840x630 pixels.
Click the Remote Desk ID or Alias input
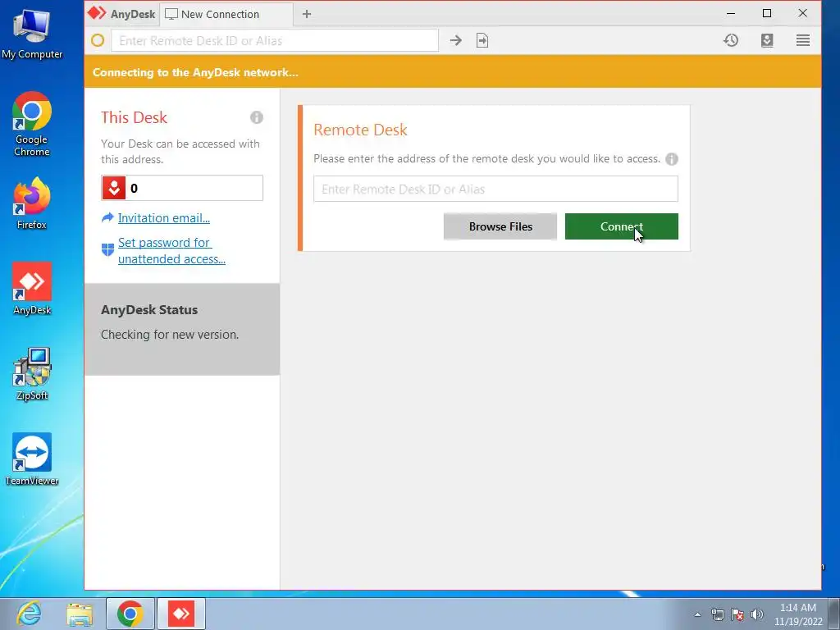click(x=495, y=189)
